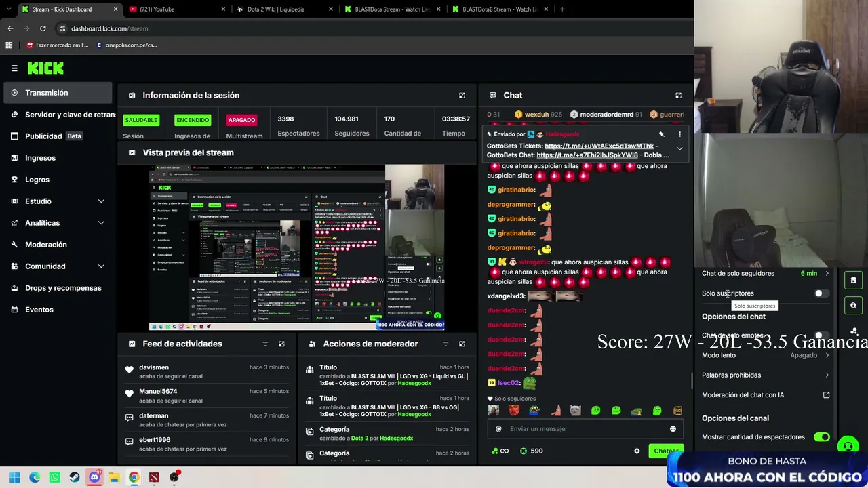Unpin the pinned chat message
Image resolution: width=868 pixels, height=488 pixels.
[662, 134]
